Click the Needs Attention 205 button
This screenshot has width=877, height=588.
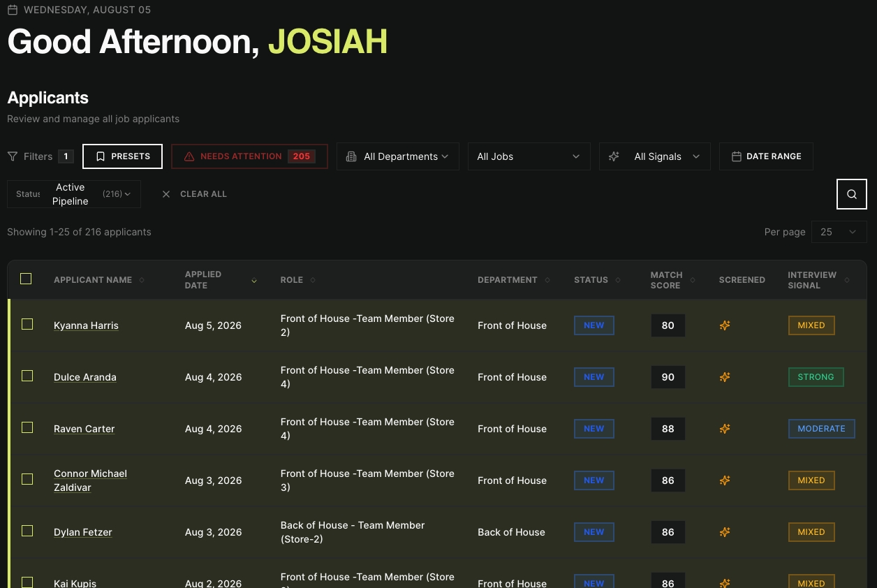[249, 156]
